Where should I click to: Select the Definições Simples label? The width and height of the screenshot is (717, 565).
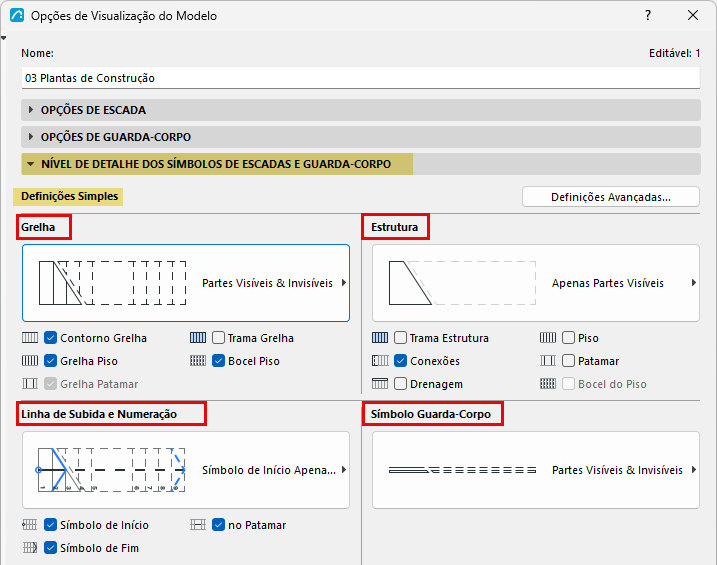pyautogui.click(x=70, y=197)
